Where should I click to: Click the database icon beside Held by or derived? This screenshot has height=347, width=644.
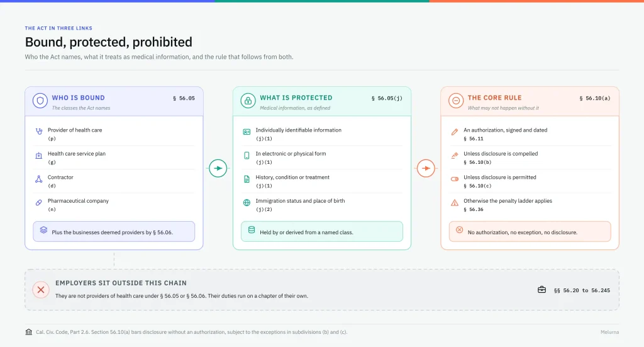coord(252,230)
